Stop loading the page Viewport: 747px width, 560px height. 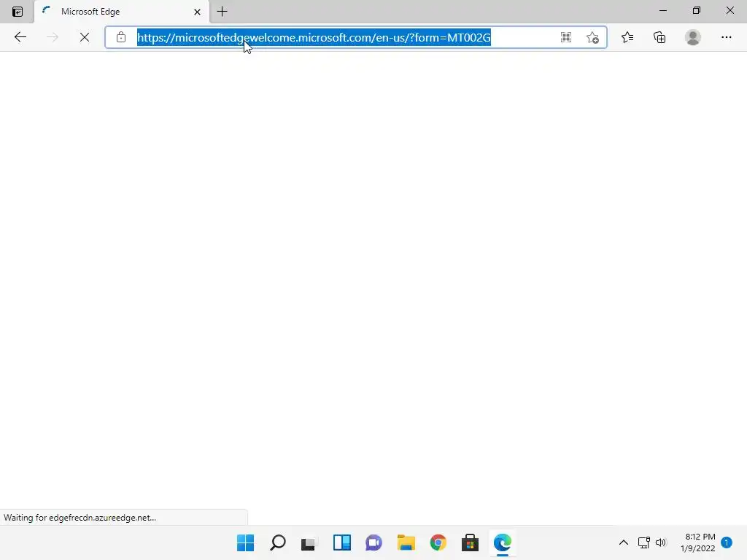point(85,37)
